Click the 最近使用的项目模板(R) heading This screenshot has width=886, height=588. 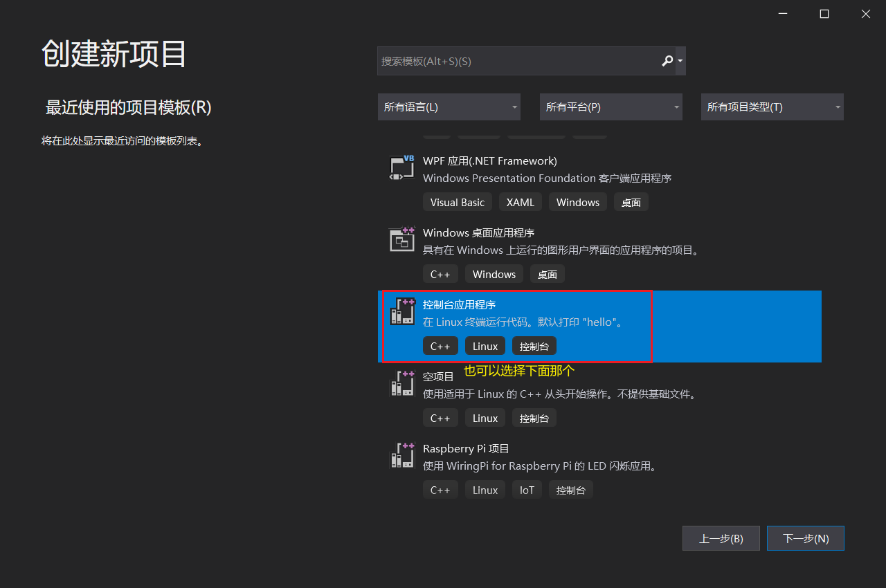click(x=128, y=107)
